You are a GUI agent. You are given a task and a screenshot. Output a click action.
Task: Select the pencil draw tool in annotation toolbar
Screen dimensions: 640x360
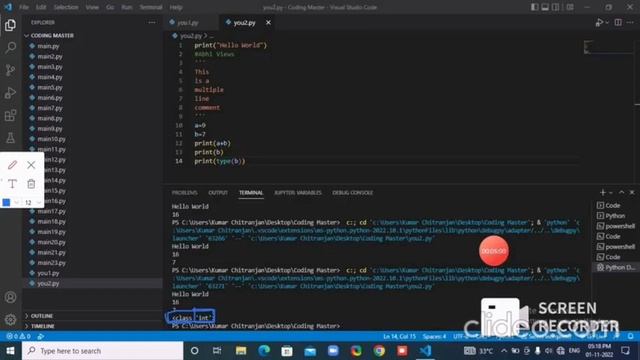[12, 165]
